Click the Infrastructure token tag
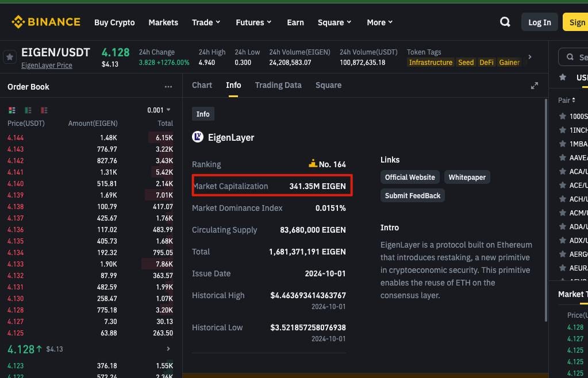This screenshot has height=378, width=588. pyautogui.click(x=431, y=63)
